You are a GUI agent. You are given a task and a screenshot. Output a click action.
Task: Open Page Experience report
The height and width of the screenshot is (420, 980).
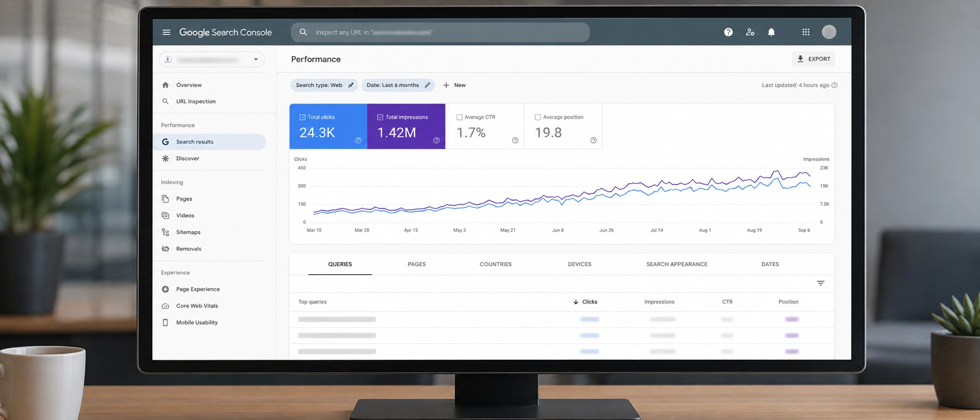coord(198,289)
